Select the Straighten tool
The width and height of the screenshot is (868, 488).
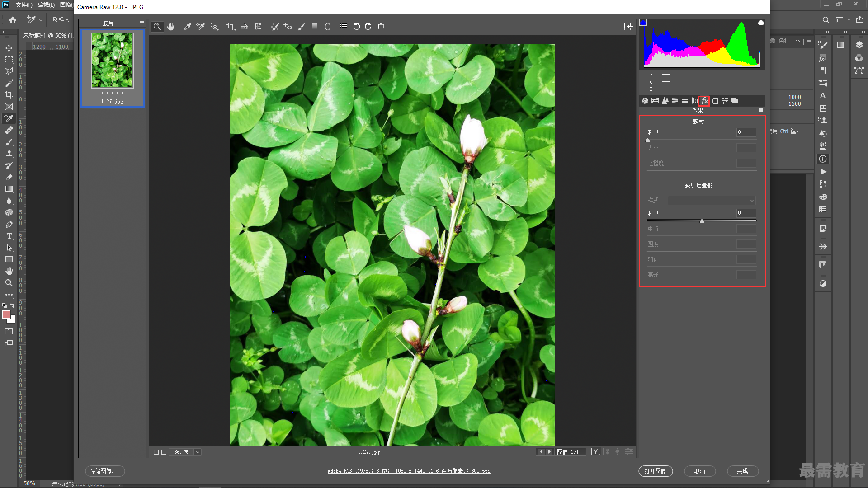[244, 27]
